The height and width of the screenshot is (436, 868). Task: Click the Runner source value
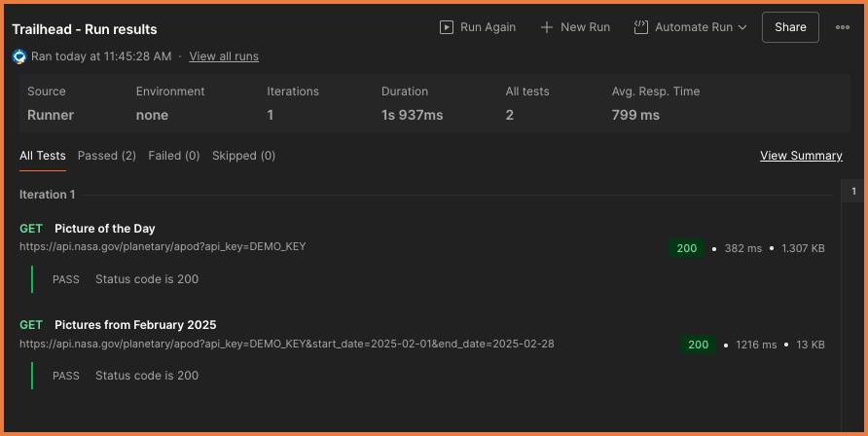(x=51, y=115)
